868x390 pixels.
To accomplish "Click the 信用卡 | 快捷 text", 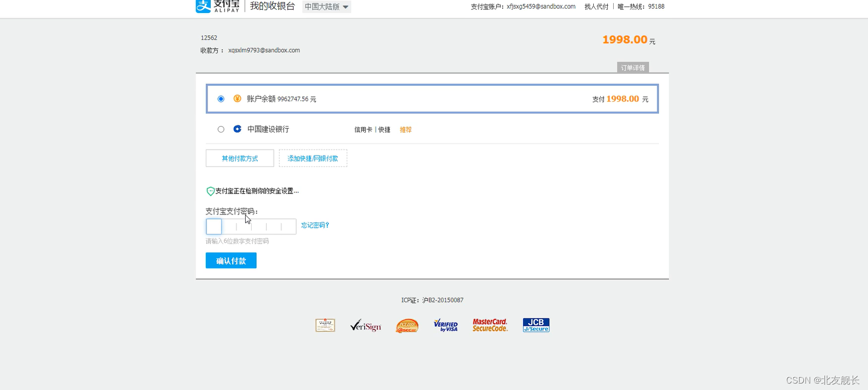I will pos(372,130).
